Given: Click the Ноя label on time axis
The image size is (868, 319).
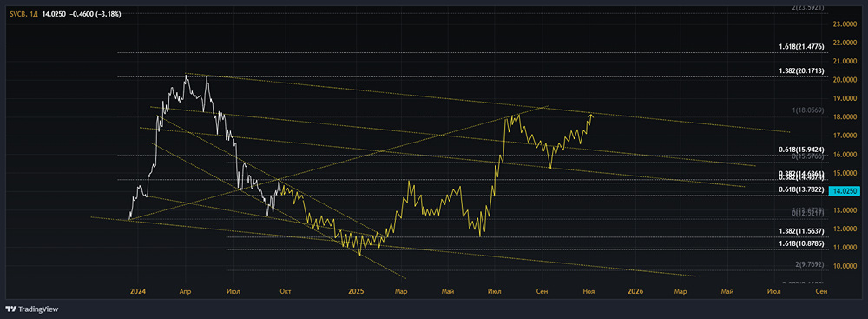Looking at the screenshot, I should pyautogui.click(x=589, y=290).
